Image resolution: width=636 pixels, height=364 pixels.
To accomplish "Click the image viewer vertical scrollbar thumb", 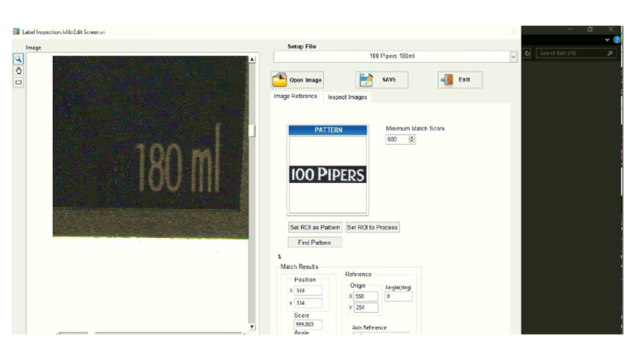I will tap(251, 131).
